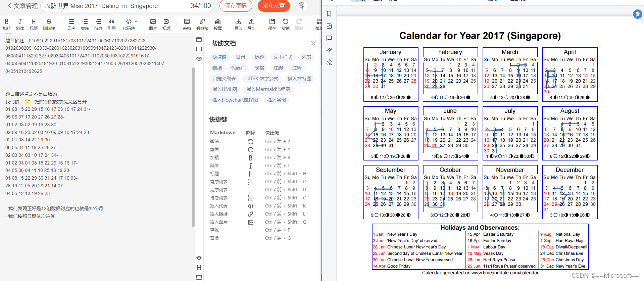
Task: Click the editor vertical scrollbar
Action: pyautogui.click(x=193, y=147)
